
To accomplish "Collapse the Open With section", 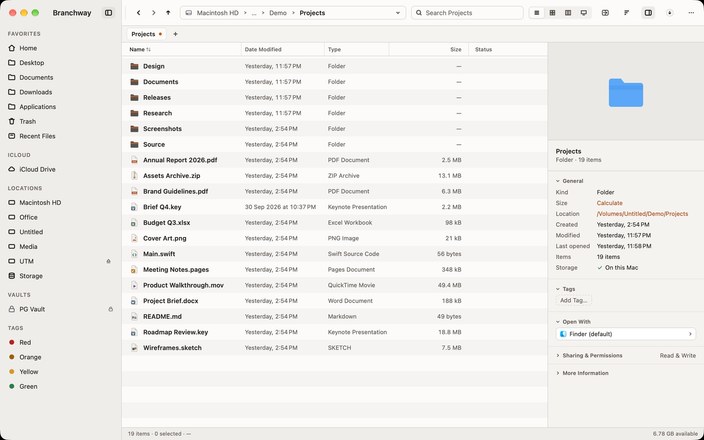I will (558, 322).
